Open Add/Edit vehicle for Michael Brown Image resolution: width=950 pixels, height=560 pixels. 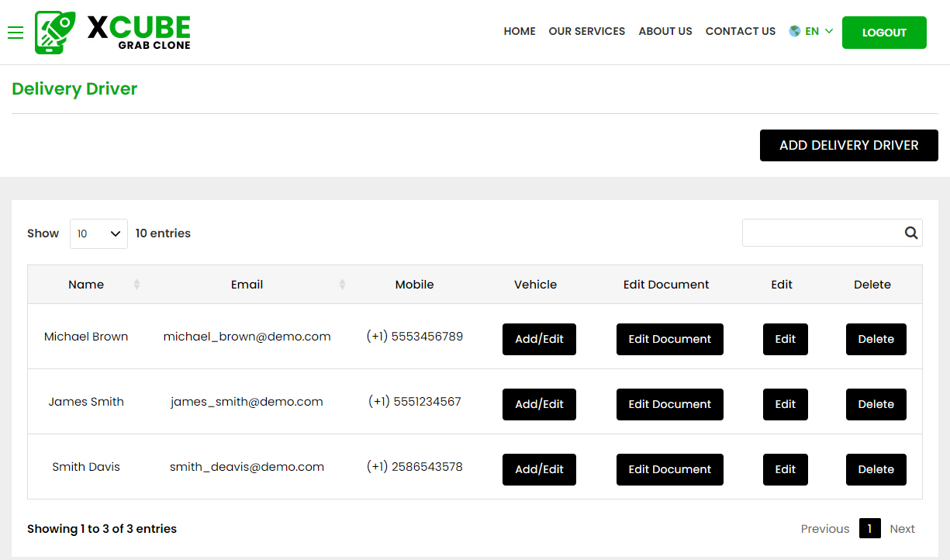coord(539,339)
